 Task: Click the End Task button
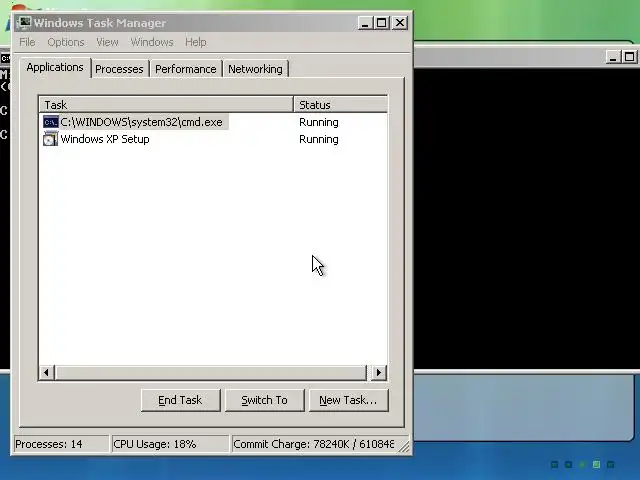(180, 400)
